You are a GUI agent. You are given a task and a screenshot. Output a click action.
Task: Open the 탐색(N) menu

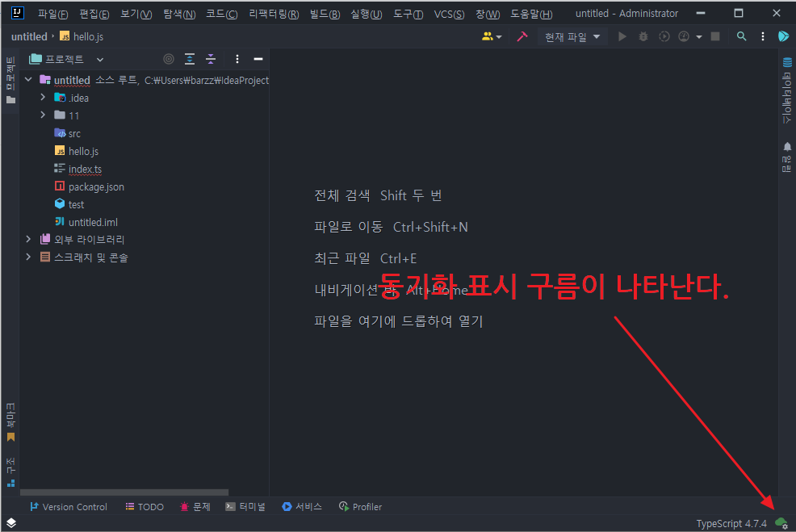click(179, 14)
